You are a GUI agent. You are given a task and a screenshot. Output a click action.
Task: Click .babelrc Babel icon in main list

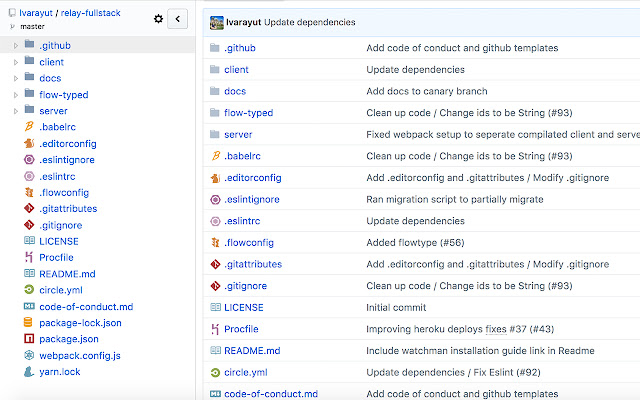point(216,156)
